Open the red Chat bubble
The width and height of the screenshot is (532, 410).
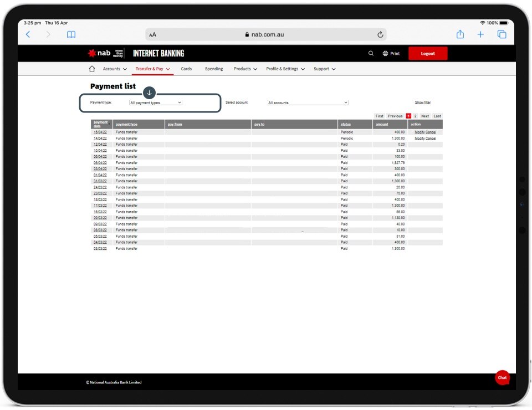(502, 377)
